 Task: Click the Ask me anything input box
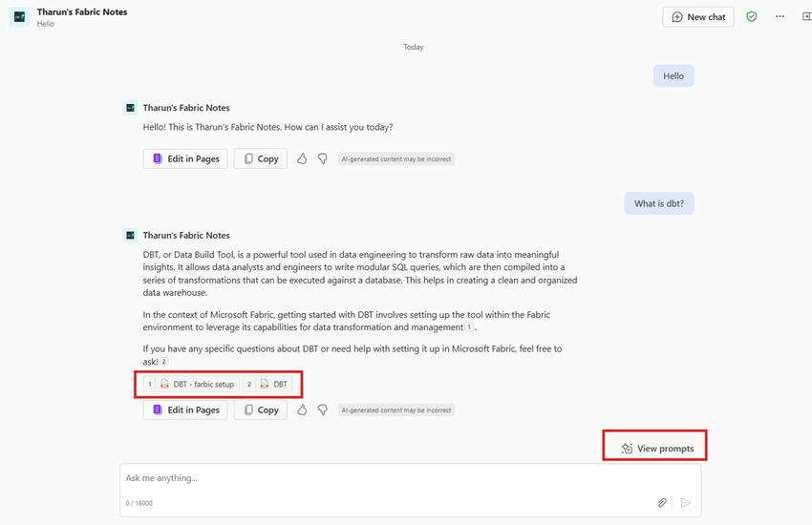[382, 478]
